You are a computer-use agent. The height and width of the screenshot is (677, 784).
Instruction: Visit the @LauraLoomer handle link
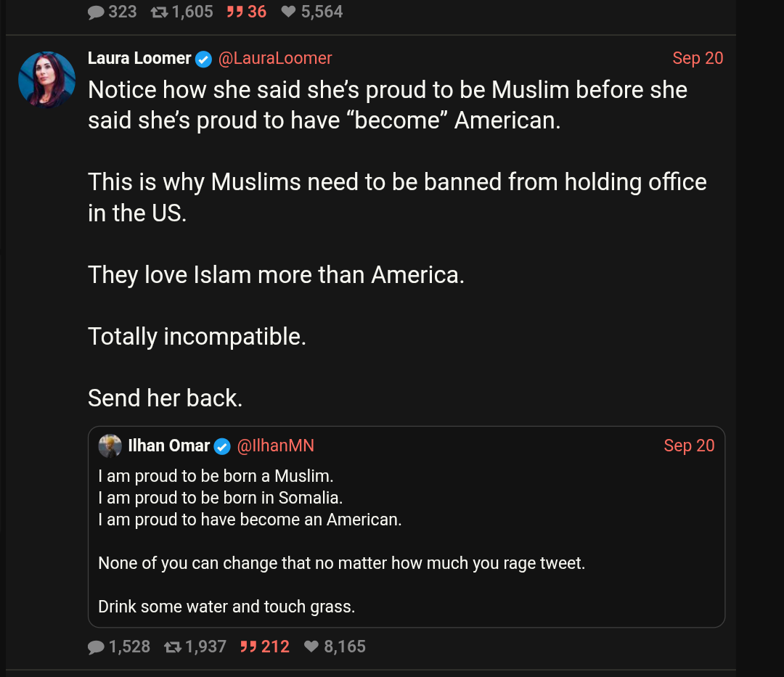point(275,58)
